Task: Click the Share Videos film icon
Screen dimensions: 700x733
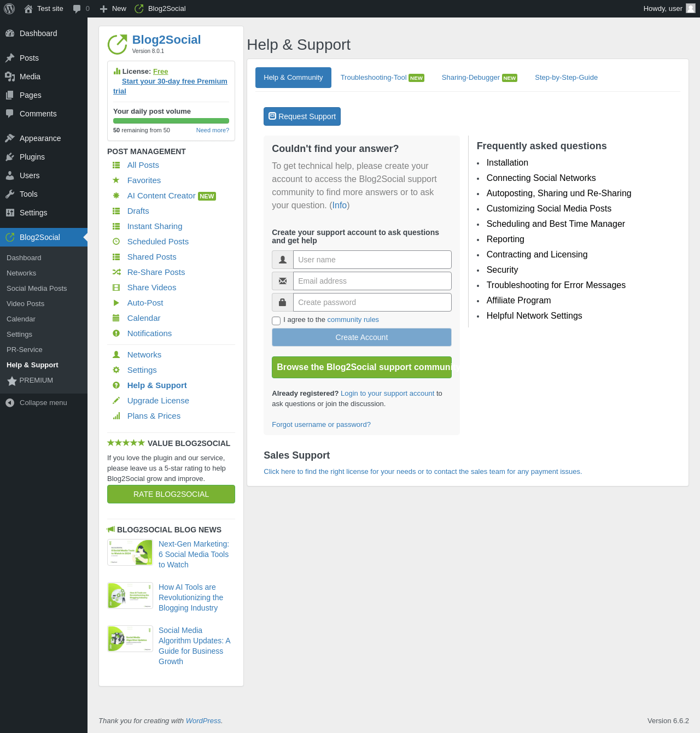Action: pyautogui.click(x=116, y=288)
